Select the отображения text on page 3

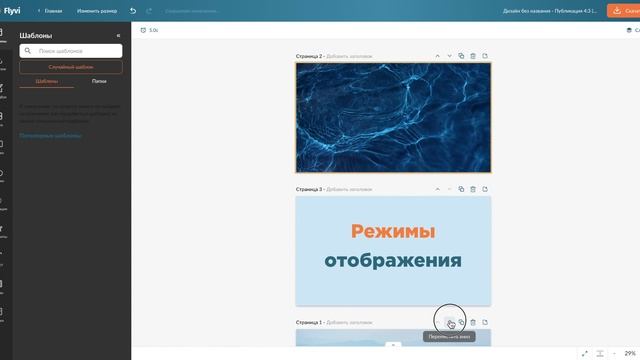point(393,261)
